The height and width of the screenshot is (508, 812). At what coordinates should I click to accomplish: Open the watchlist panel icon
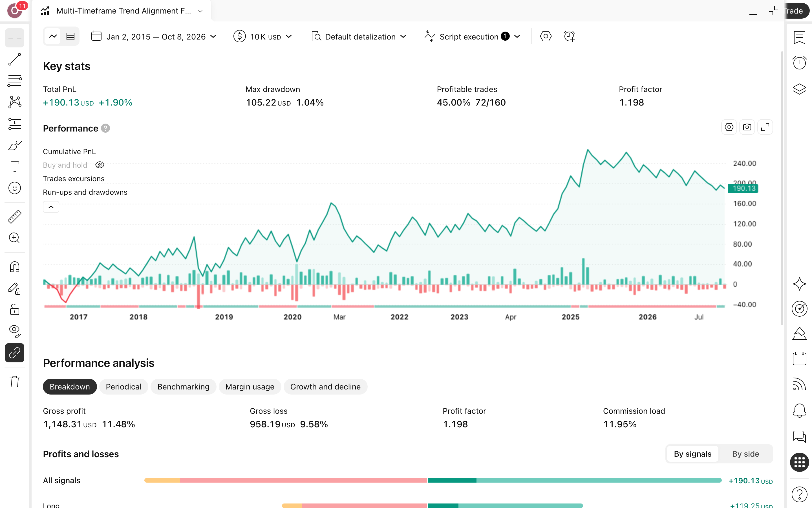pos(799,38)
